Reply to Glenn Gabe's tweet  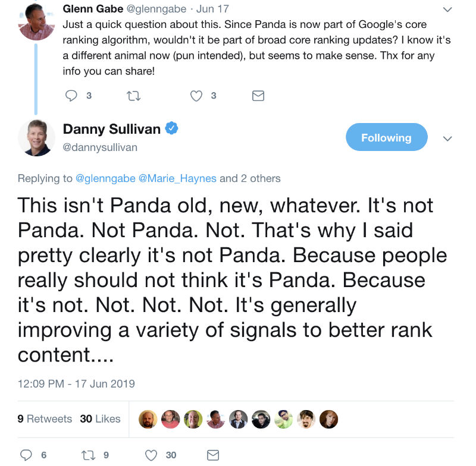[x=71, y=95]
